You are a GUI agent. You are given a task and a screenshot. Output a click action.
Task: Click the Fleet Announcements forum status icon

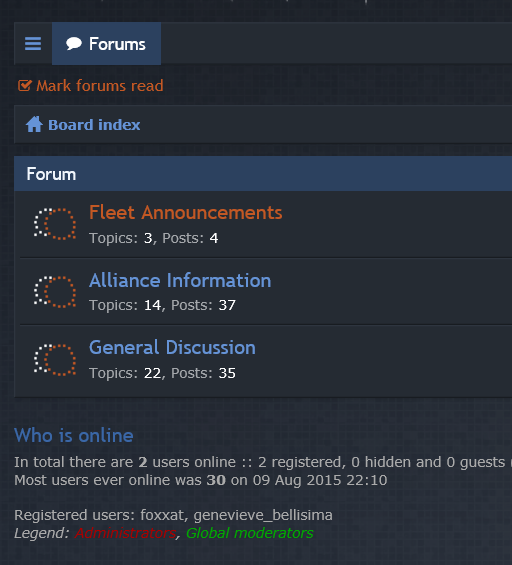click(55, 224)
